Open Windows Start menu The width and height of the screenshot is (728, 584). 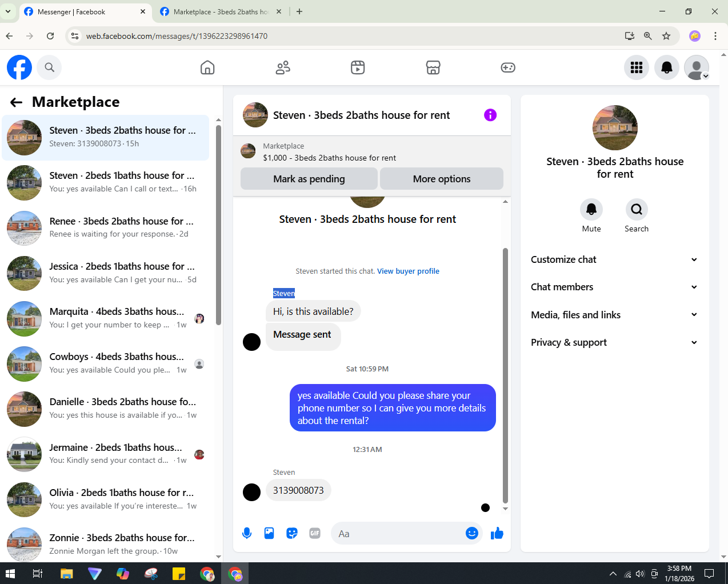pyautogui.click(x=10, y=574)
